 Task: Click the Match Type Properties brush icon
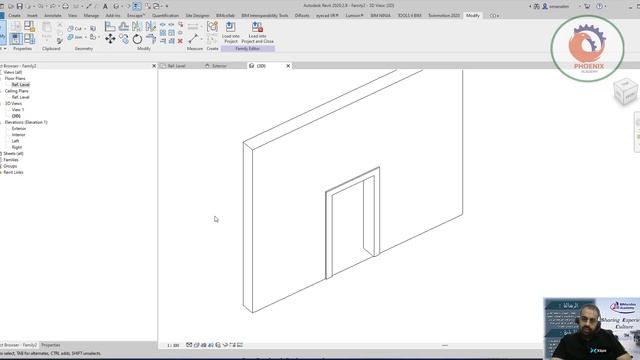coord(60,41)
